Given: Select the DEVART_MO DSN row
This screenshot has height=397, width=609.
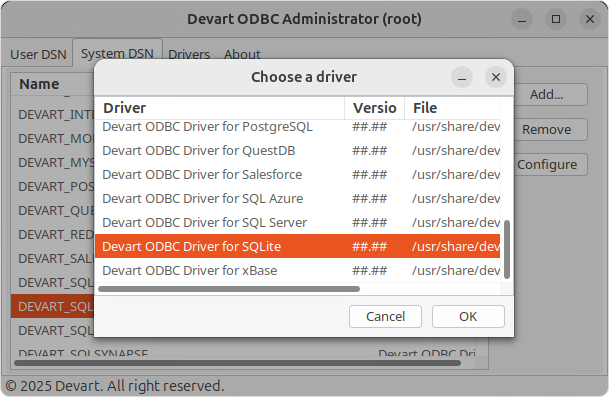Looking at the screenshot, I should pyautogui.click(x=53, y=139).
